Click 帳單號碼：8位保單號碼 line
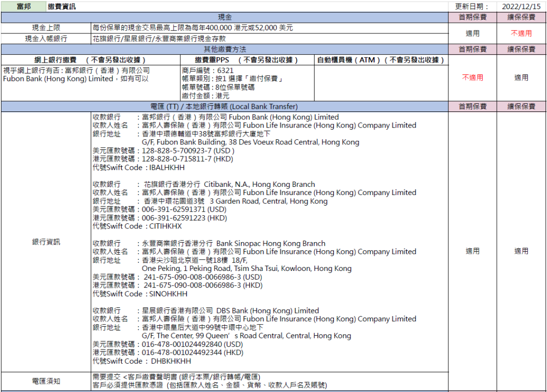Viewport: 547px width, 392px height. click(x=218, y=87)
